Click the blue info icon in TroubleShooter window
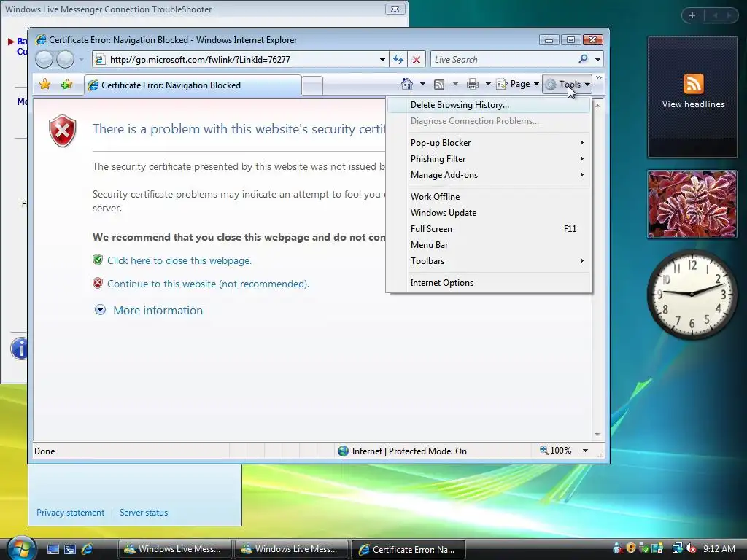Image resolution: width=747 pixels, height=560 pixels. (19, 349)
